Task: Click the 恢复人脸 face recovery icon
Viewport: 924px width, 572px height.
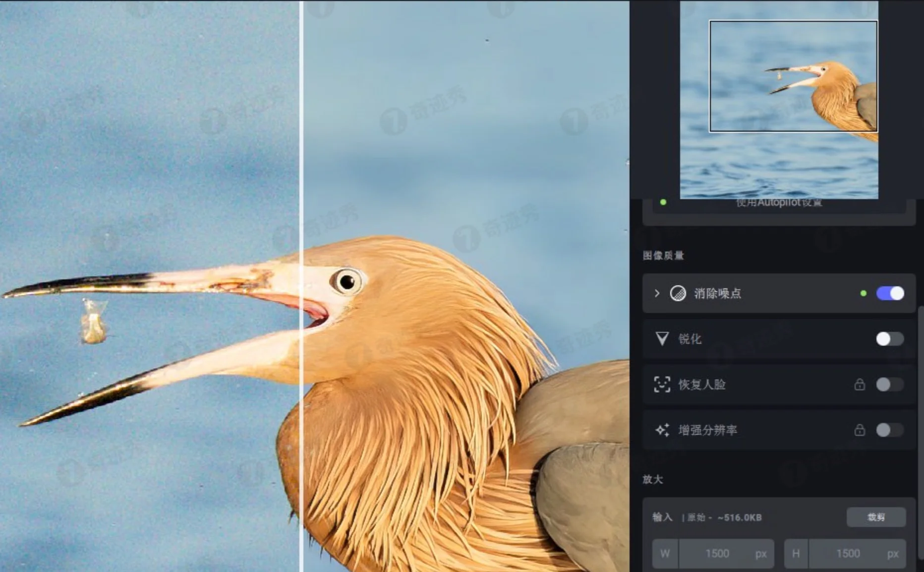Action: click(663, 385)
